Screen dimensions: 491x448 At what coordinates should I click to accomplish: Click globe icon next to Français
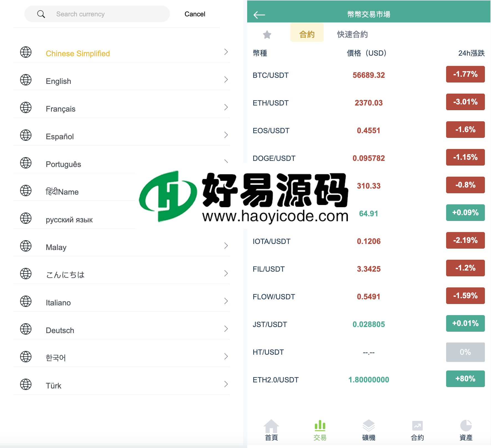coord(26,107)
